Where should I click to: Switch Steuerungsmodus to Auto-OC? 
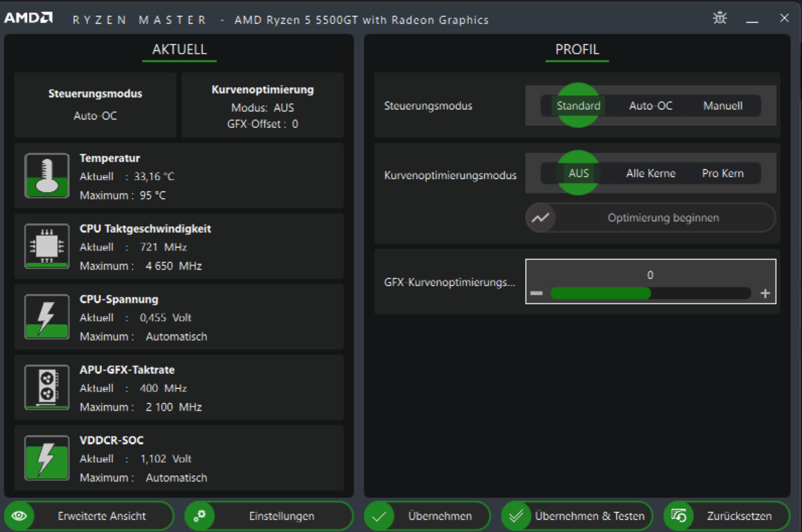tap(650, 106)
